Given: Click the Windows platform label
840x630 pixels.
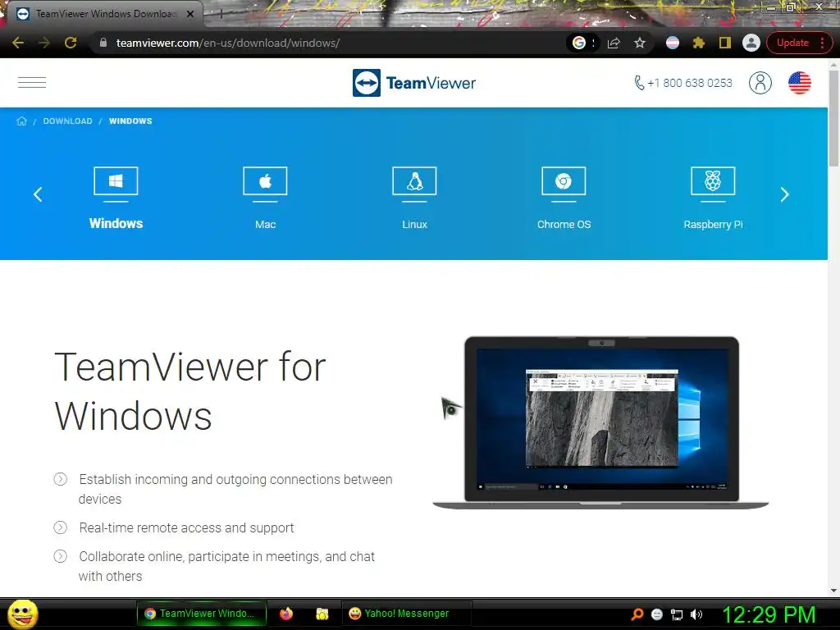Looking at the screenshot, I should point(116,223).
